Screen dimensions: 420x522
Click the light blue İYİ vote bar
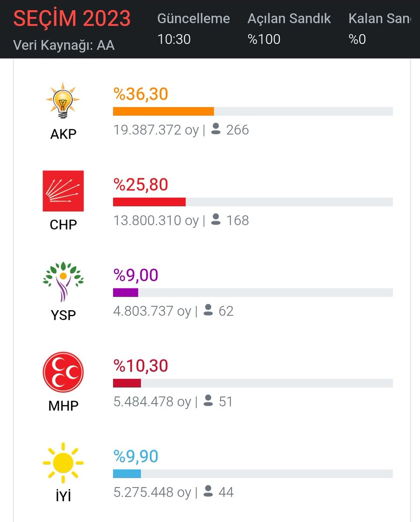(x=127, y=474)
